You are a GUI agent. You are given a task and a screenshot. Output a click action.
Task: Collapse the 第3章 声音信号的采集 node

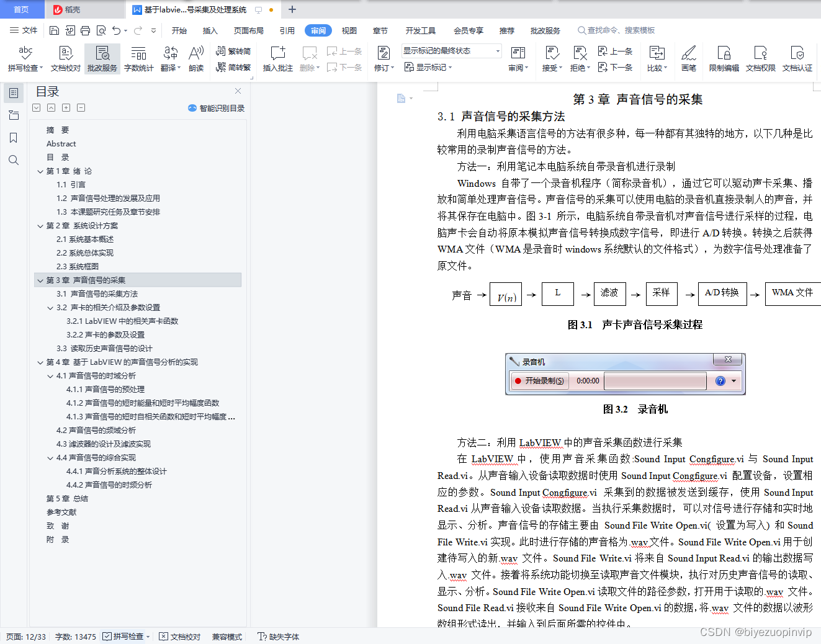[x=40, y=280]
